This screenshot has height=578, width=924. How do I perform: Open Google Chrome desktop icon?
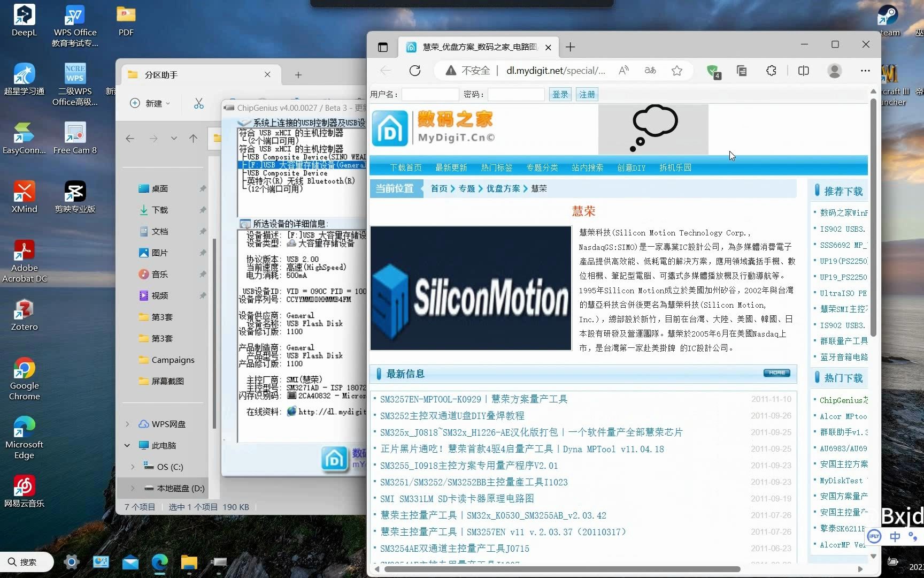coord(24,379)
